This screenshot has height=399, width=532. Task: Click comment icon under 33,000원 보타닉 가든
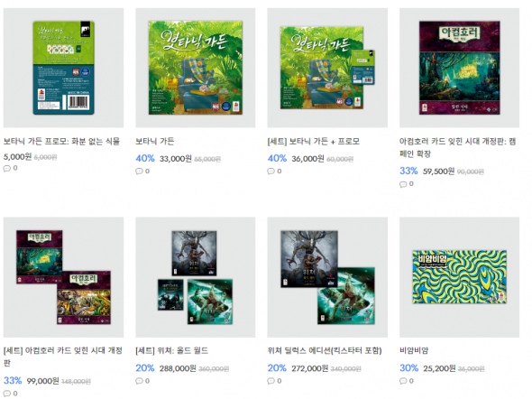[139, 172]
